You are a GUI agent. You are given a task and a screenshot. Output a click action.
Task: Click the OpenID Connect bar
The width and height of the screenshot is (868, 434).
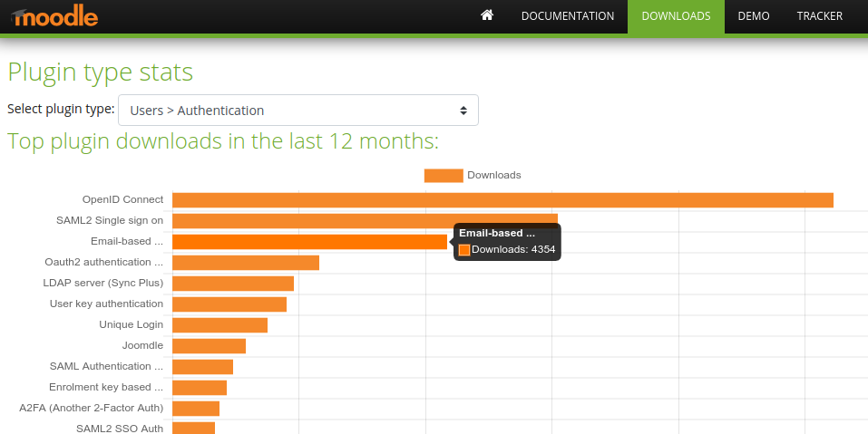(502, 200)
